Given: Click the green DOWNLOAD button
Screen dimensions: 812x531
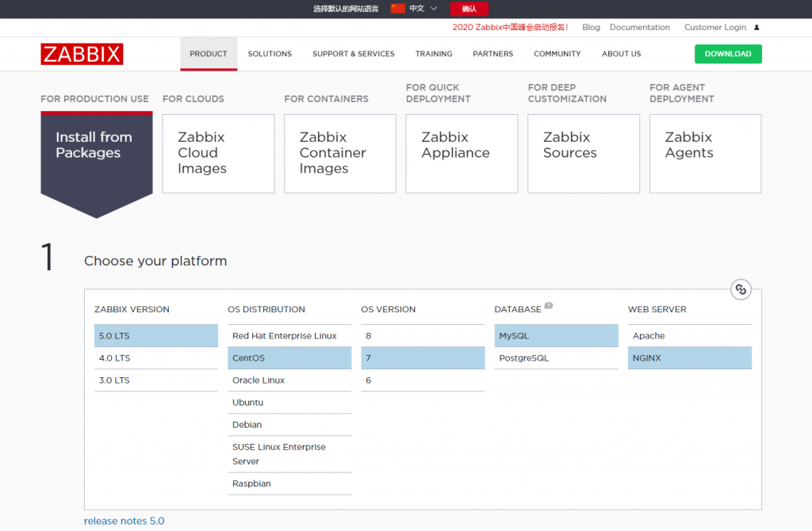Looking at the screenshot, I should point(728,54).
